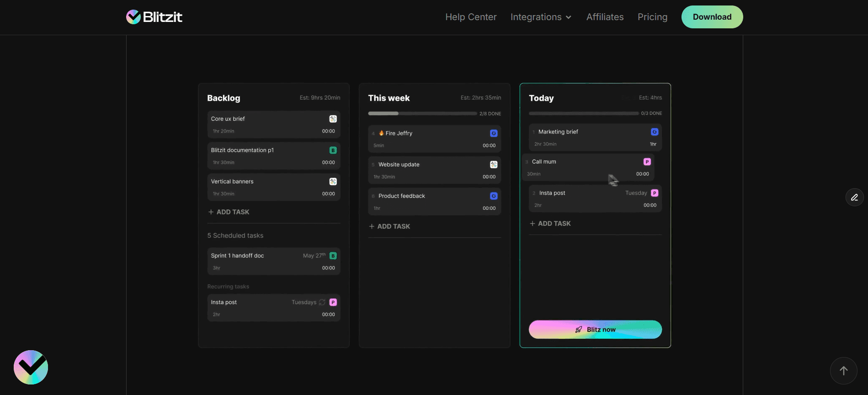
Task: Click the May 27th date label
Action: (x=314, y=256)
